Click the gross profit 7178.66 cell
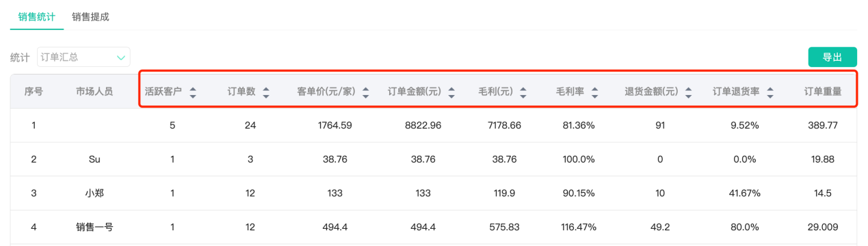This screenshot has width=868, height=246. 505,126
